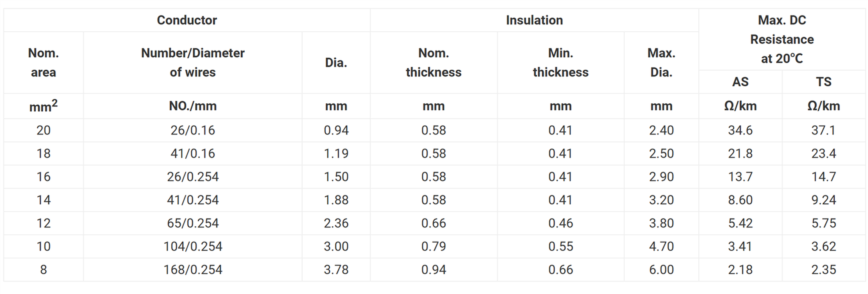
Task: Select the 168/0.254 wires cell
Action: point(193,270)
